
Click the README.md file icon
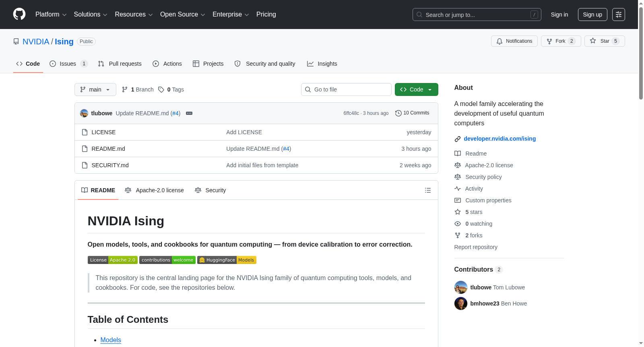pyautogui.click(x=85, y=149)
